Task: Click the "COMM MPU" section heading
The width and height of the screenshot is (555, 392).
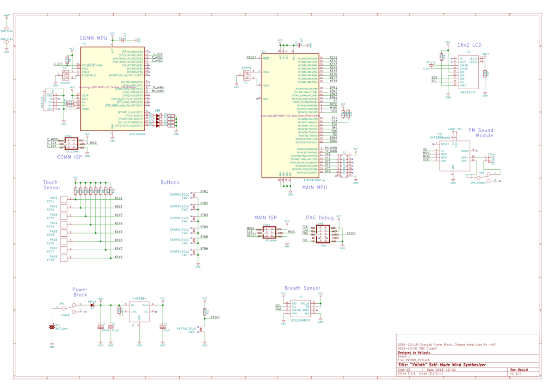Action: pos(93,38)
